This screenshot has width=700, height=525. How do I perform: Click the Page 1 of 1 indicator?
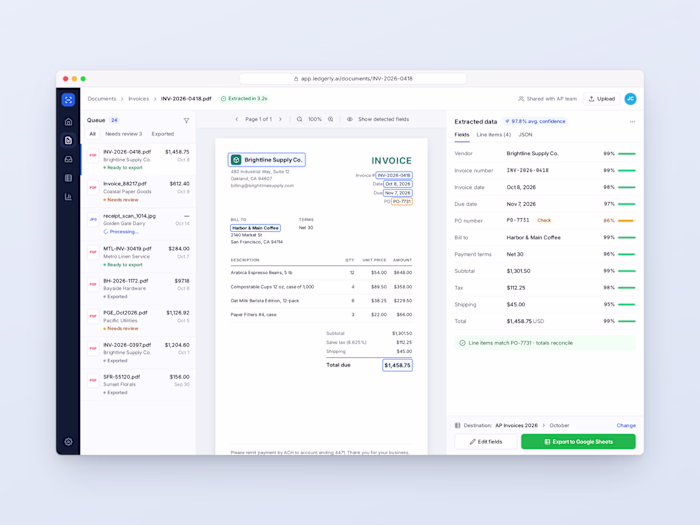point(258,119)
